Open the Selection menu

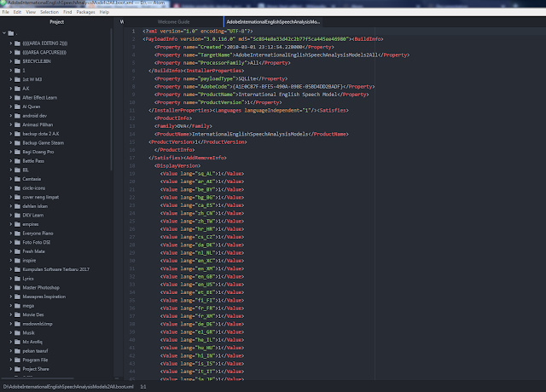tap(49, 12)
